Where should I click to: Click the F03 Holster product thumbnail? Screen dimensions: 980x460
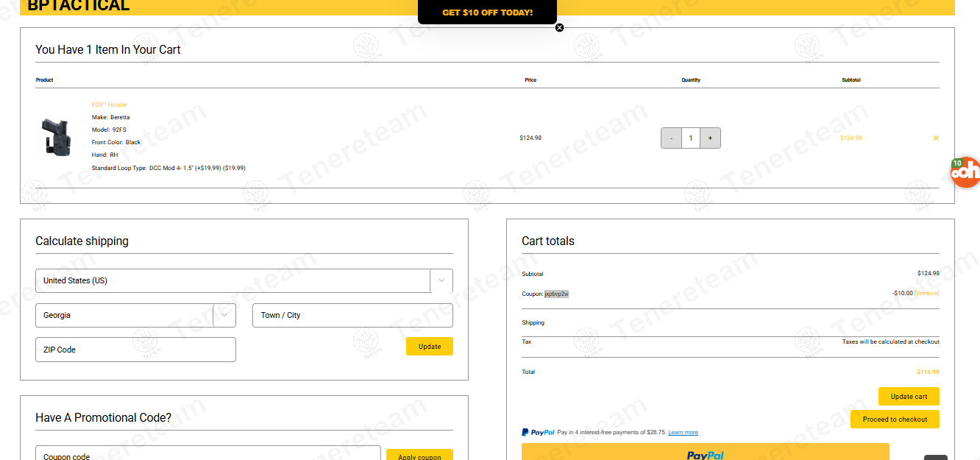(55, 137)
